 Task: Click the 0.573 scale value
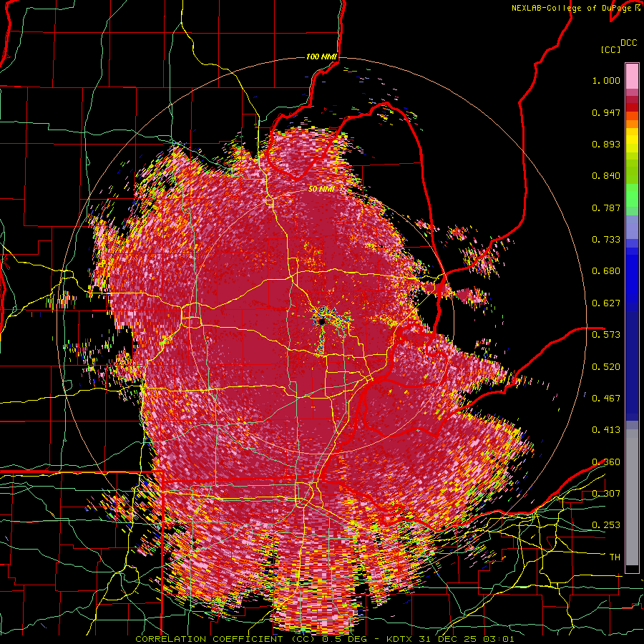point(606,335)
